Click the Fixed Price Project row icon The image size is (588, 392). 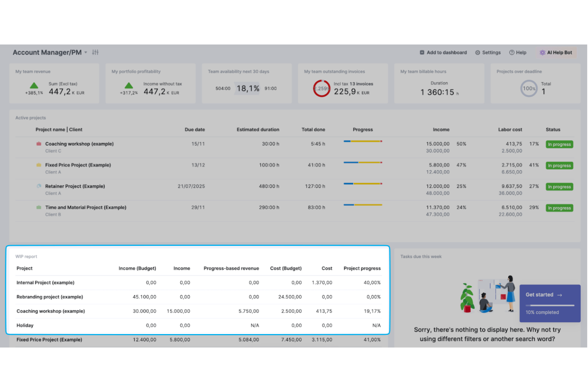pos(39,165)
